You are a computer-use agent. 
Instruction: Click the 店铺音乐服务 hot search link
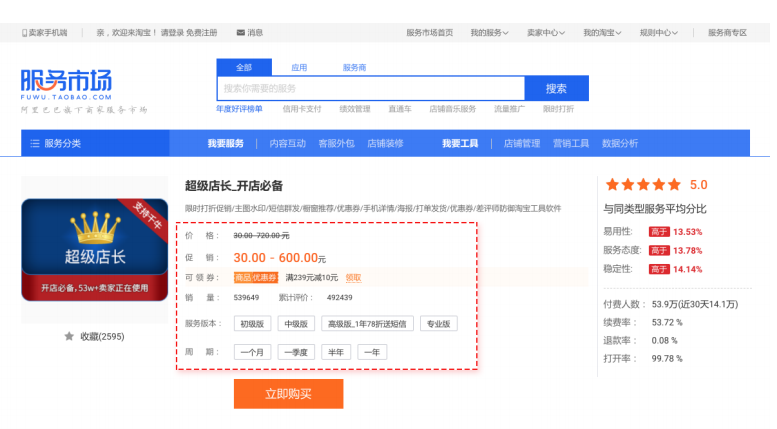452,109
